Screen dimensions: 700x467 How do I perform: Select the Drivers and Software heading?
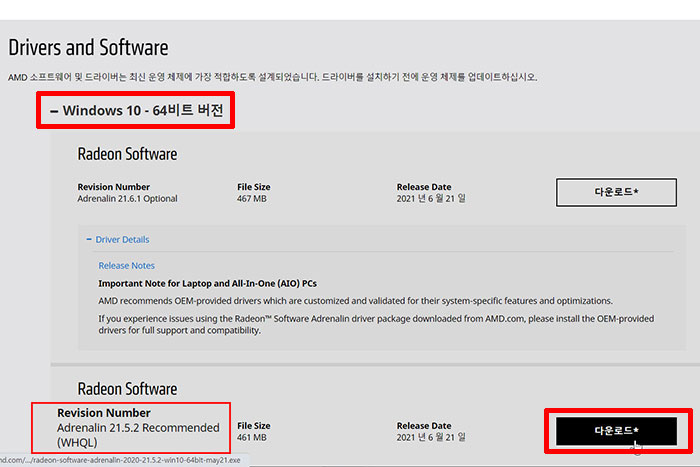[88, 48]
